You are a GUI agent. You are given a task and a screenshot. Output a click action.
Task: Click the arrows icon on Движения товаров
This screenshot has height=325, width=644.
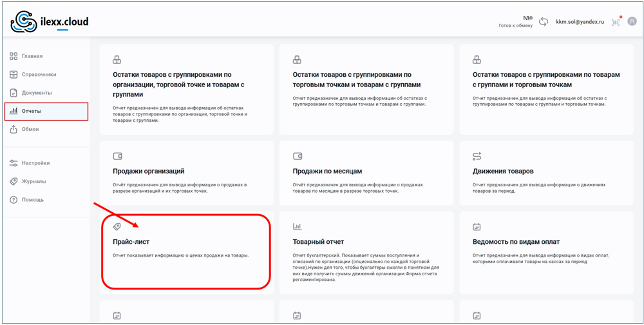(477, 156)
